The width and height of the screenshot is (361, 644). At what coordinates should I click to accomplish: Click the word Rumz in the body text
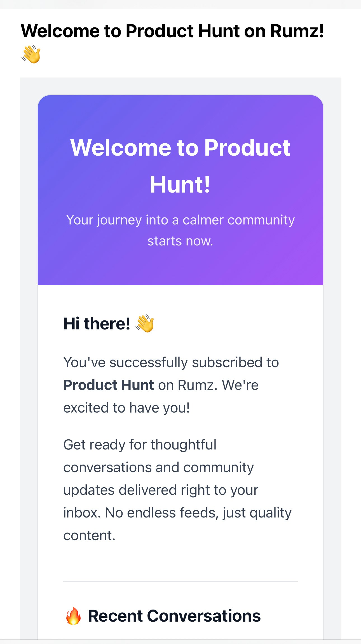(198, 385)
